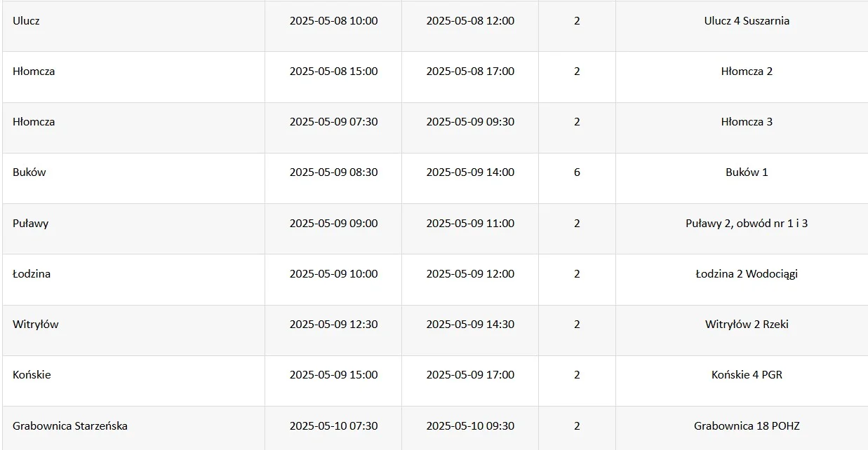Select the Końskie location cell
This screenshot has width=868, height=450.
click(133, 381)
